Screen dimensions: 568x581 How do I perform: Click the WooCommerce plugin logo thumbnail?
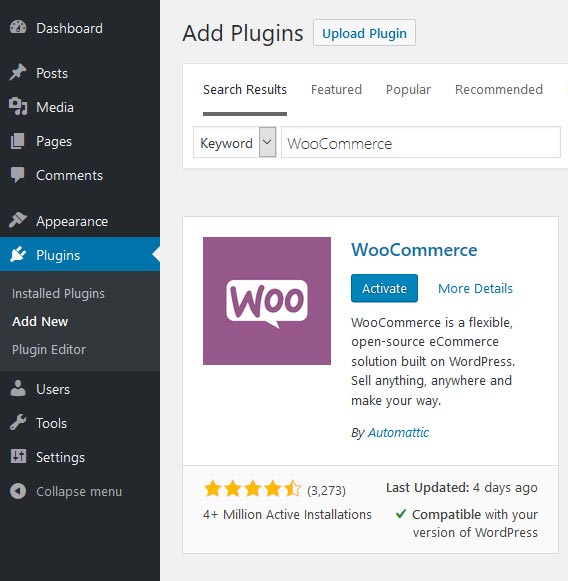pyautogui.click(x=267, y=301)
